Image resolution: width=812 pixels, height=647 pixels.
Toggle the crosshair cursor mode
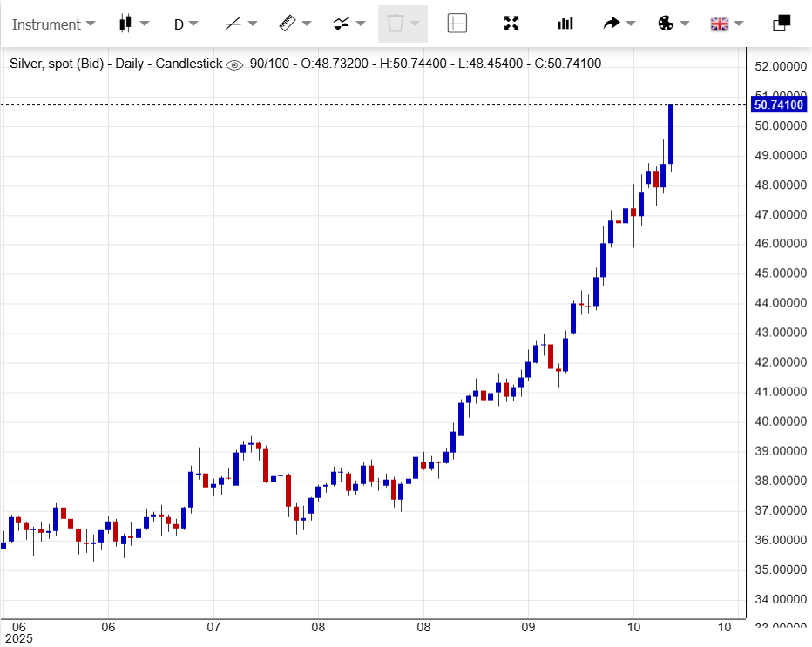point(457,24)
